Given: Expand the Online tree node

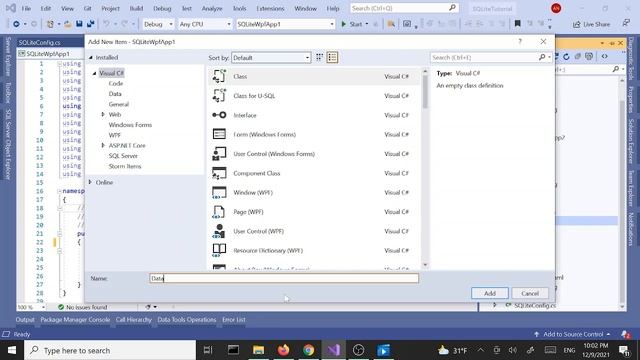Looking at the screenshot, I should point(90,182).
